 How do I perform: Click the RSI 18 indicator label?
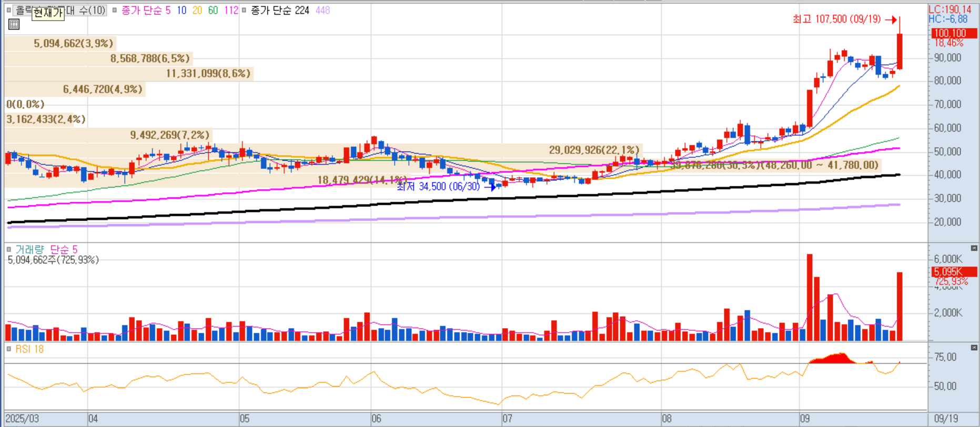29,349
